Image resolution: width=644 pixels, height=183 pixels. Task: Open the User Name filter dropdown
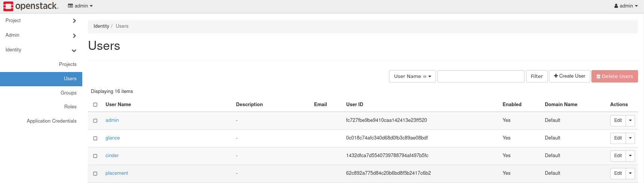click(412, 76)
